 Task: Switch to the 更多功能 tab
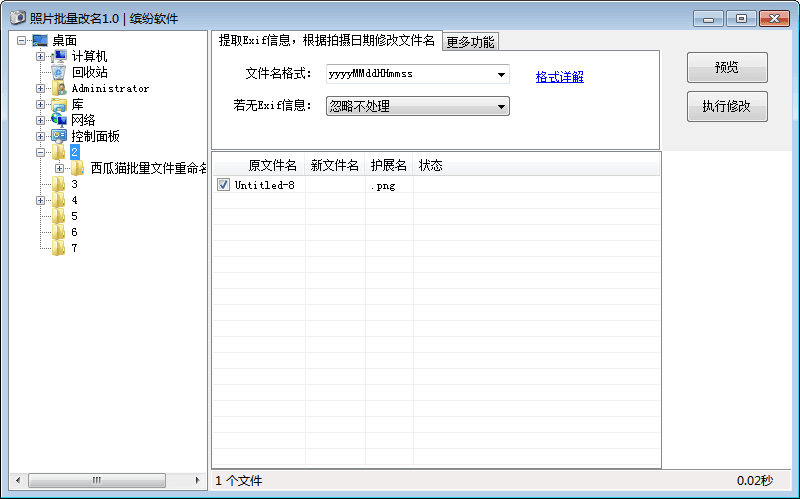pyautogui.click(x=470, y=42)
